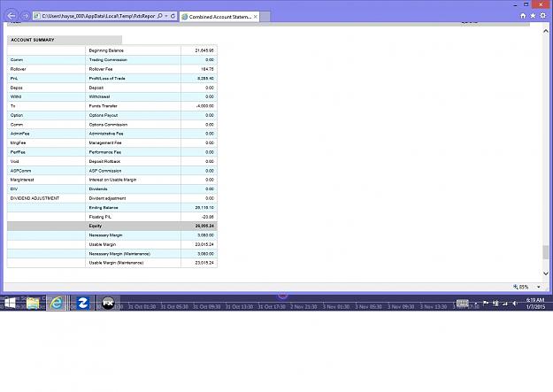Switch to Internet Explorer on the taskbar
Screen dimensions: 553x392
57,304
